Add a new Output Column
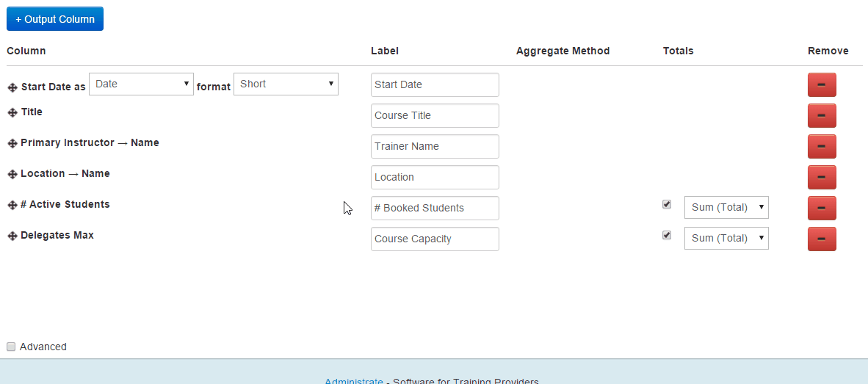 tap(55, 19)
